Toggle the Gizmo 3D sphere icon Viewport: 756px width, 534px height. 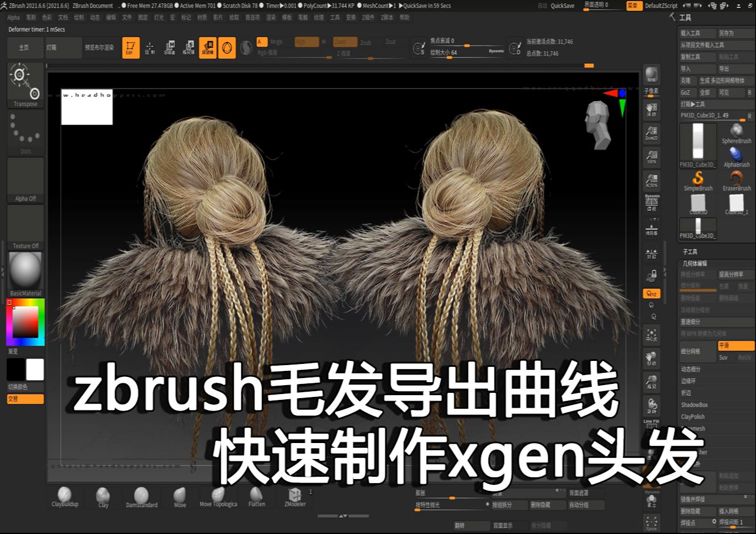coord(227,48)
